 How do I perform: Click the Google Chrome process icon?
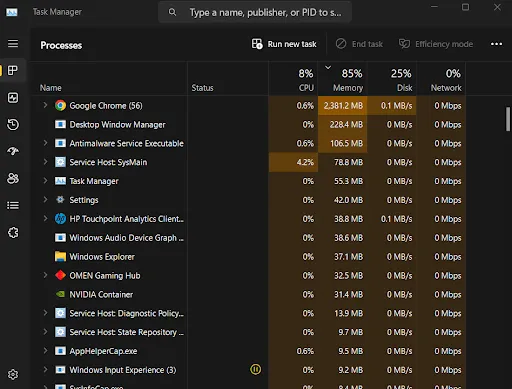60,106
